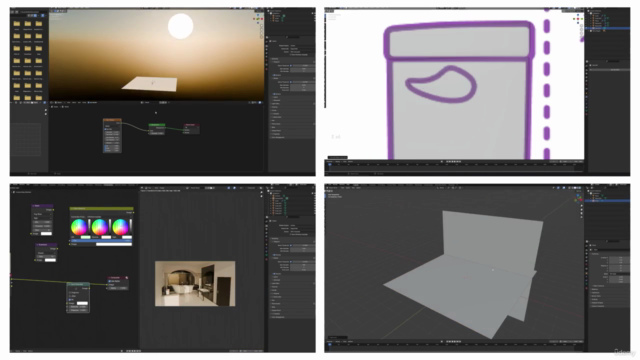Image resolution: width=640 pixels, height=360 pixels.
Task: Toggle Projector checkbox in Lens Distortion node
Action: click(x=70, y=293)
